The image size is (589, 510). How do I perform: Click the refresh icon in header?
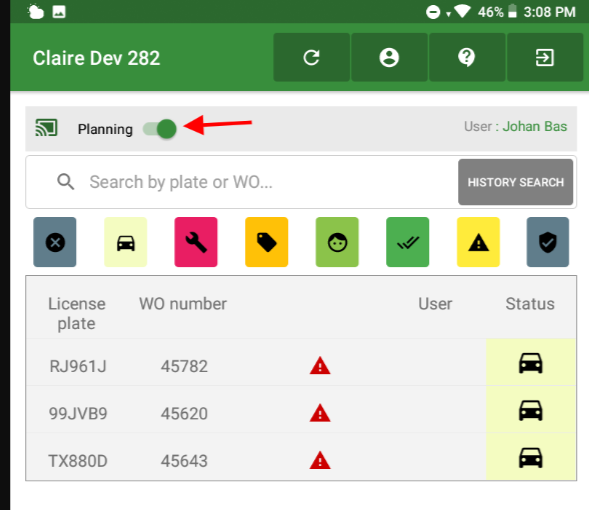[311, 57]
